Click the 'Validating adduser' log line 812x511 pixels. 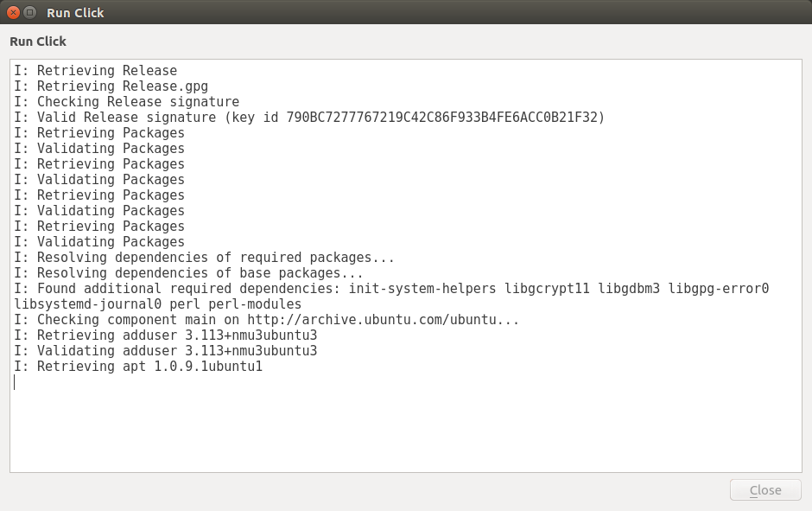165,351
